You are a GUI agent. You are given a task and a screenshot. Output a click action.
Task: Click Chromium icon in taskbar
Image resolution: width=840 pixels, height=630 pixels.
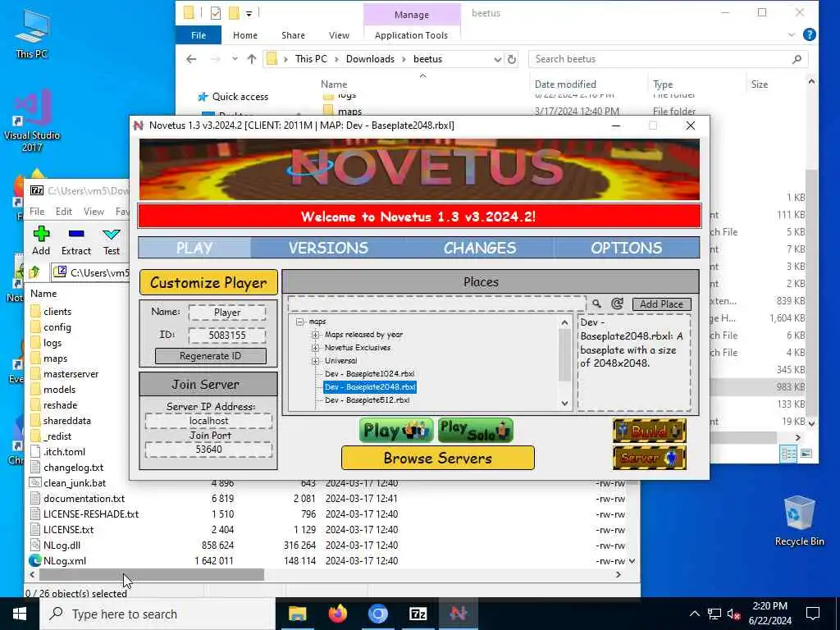pos(377,614)
